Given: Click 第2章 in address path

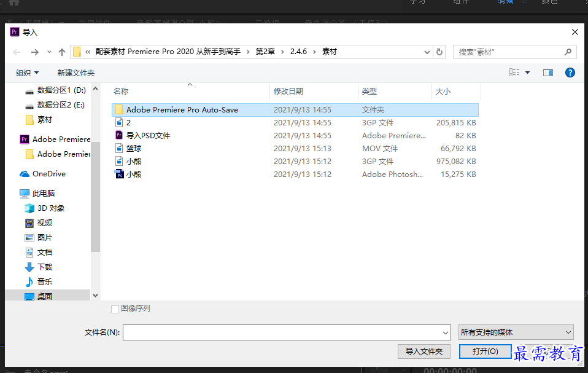Looking at the screenshot, I should [265, 52].
